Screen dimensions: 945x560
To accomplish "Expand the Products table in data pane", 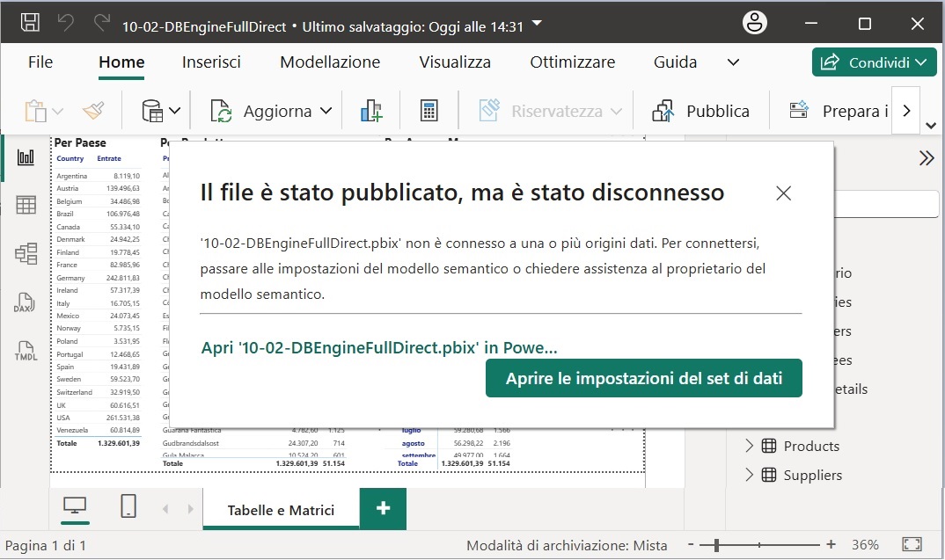I will point(750,446).
